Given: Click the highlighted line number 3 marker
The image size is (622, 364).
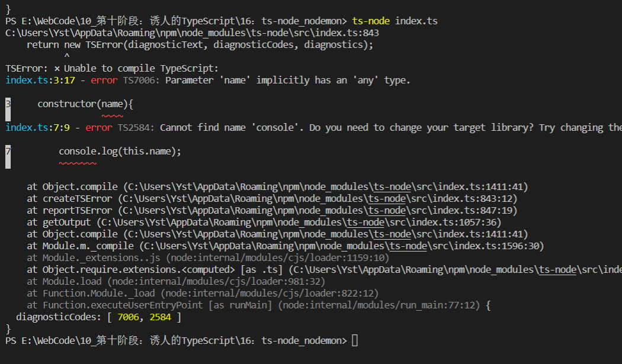Looking at the screenshot, I should [8, 109].
